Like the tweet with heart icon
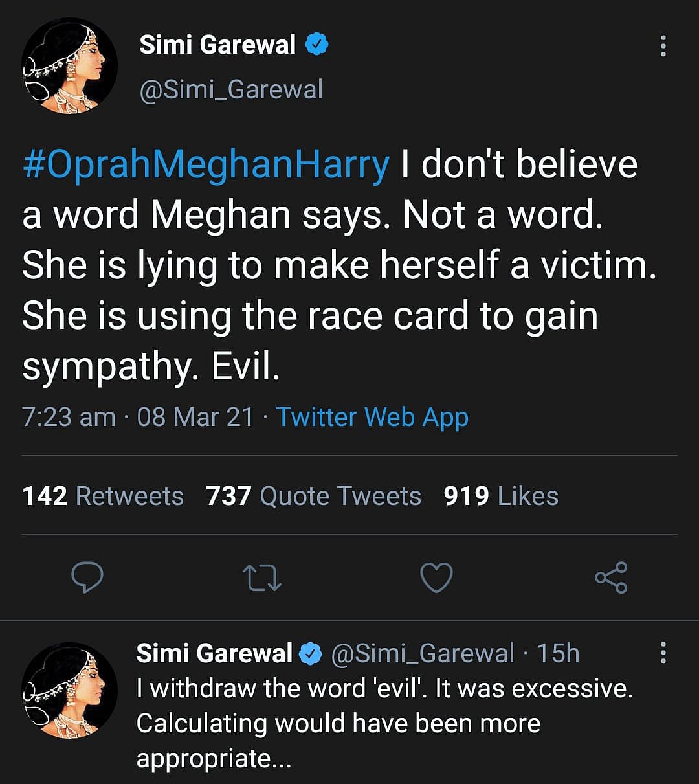Image resolution: width=699 pixels, height=784 pixels. coord(436,577)
